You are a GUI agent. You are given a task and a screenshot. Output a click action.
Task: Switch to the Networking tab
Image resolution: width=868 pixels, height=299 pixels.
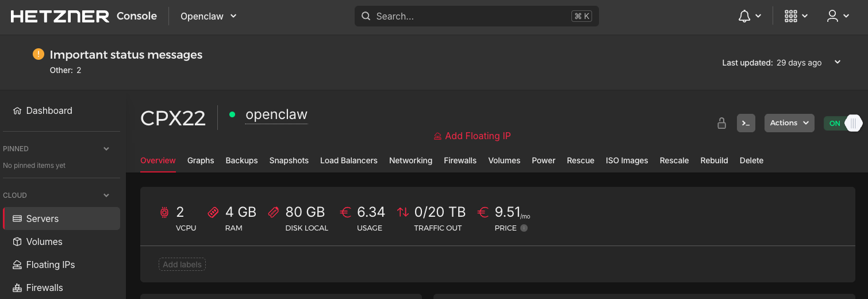[x=410, y=160]
